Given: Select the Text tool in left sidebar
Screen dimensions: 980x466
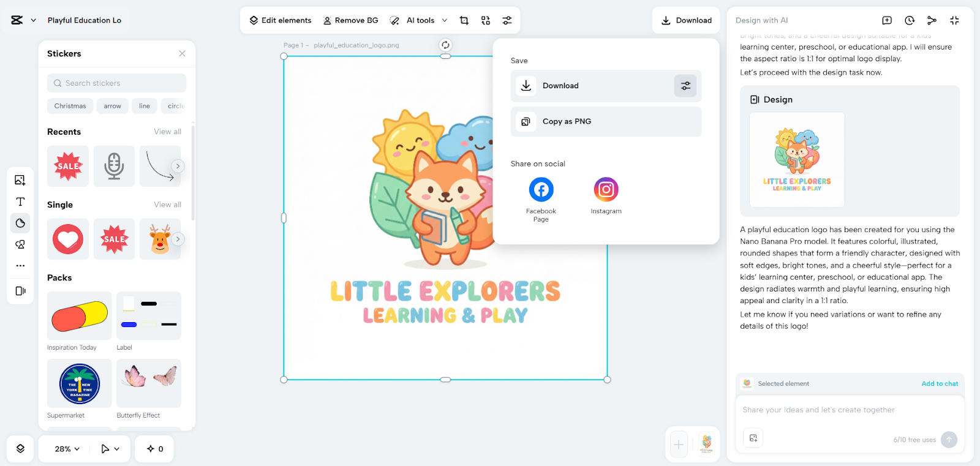Looking at the screenshot, I should (x=20, y=201).
